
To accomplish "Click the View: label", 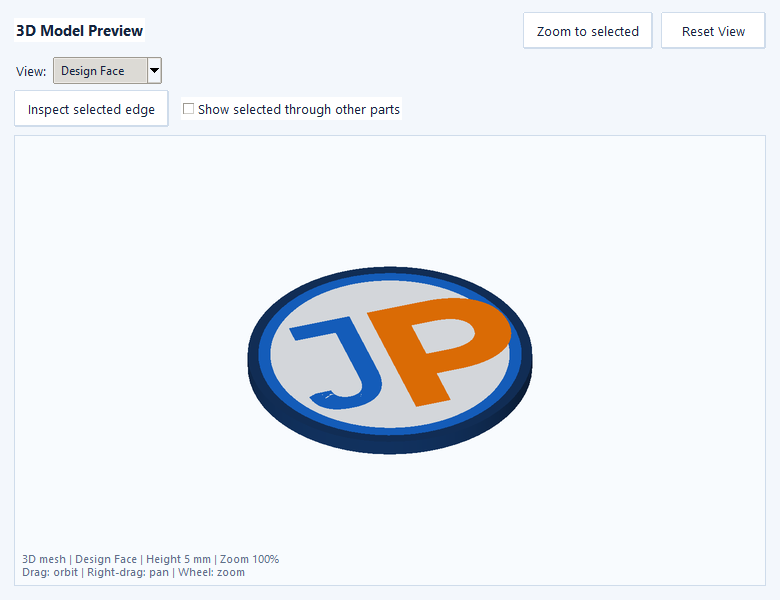I will tap(31, 71).
